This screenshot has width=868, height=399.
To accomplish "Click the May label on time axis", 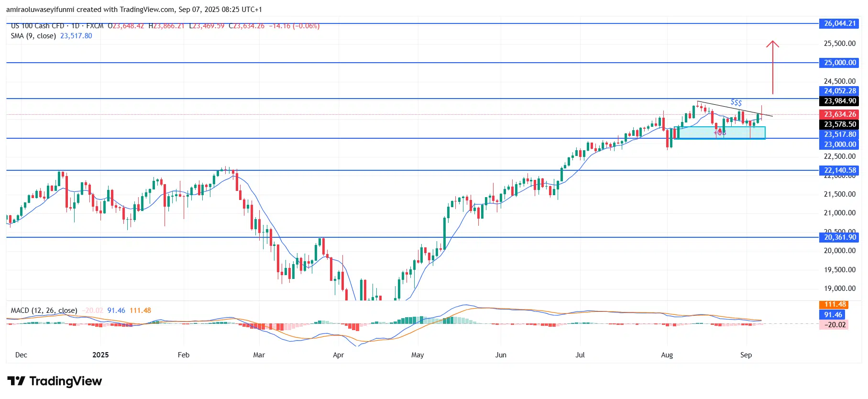I will [x=418, y=355].
